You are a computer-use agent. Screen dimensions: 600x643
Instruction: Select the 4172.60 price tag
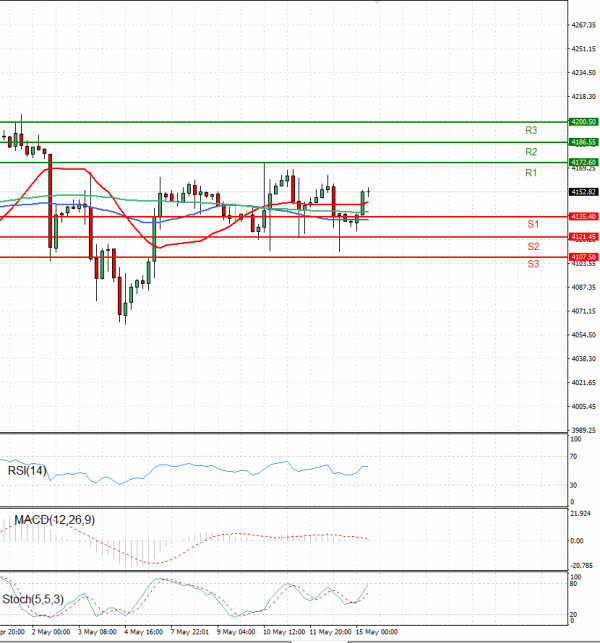[583, 162]
